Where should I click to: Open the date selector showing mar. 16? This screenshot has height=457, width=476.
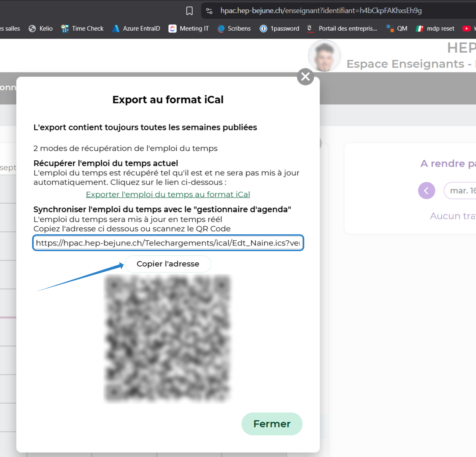click(460, 191)
